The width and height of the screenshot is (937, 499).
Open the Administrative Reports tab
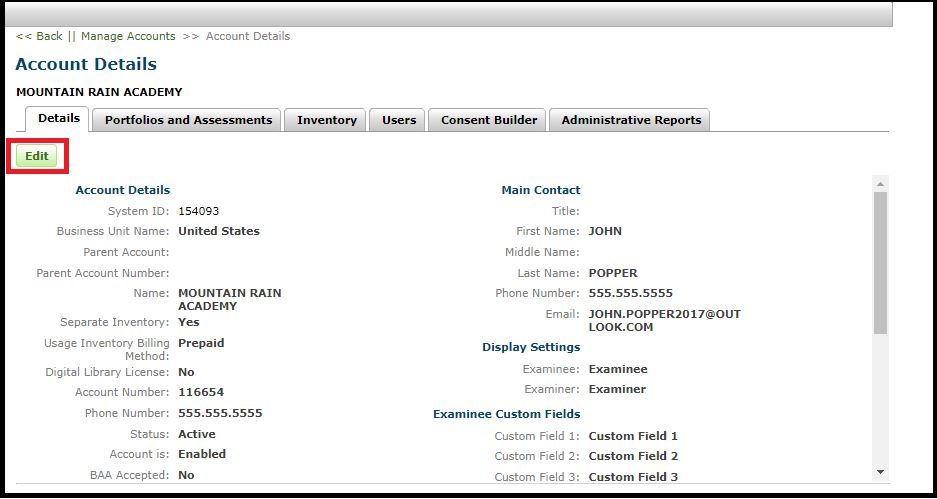pyautogui.click(x=631, y=120)
